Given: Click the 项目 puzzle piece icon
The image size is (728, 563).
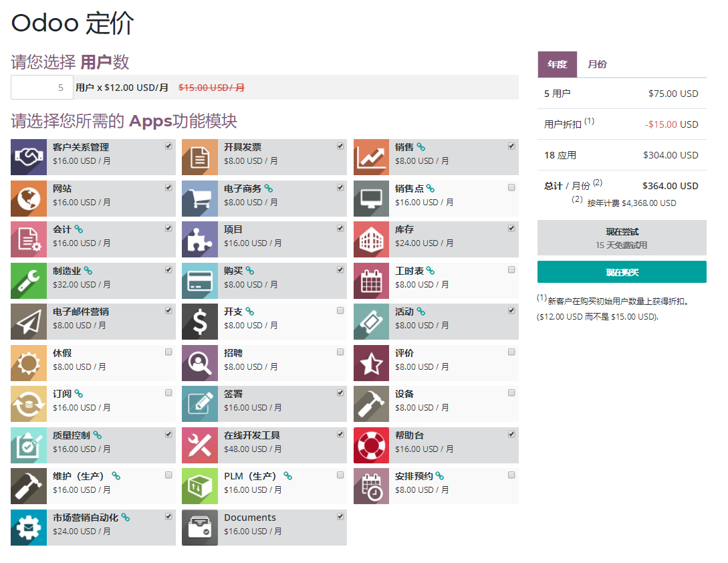Looking at the screenshot, I should 200,239.
